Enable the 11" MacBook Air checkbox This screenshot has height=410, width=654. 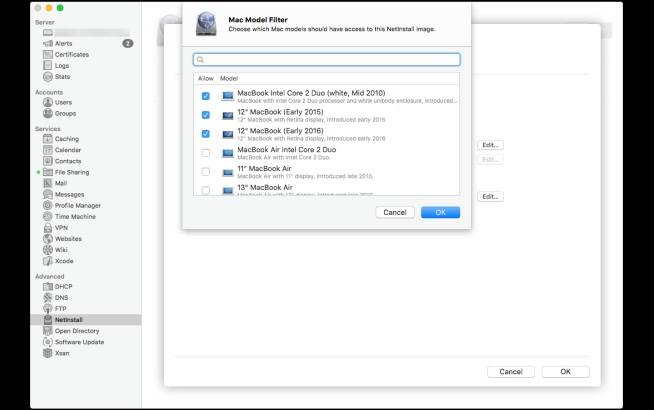[205, 171]
